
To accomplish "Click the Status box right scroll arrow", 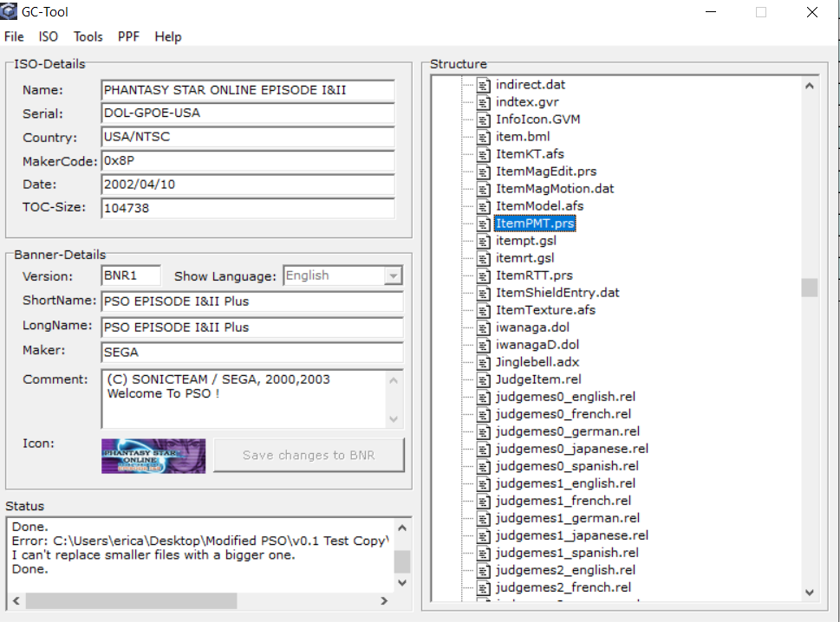I will 383,600.
